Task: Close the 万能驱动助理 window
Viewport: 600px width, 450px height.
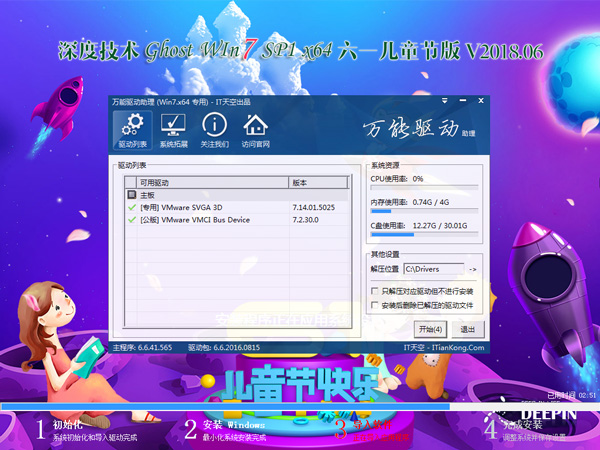Action: point(481,101)
